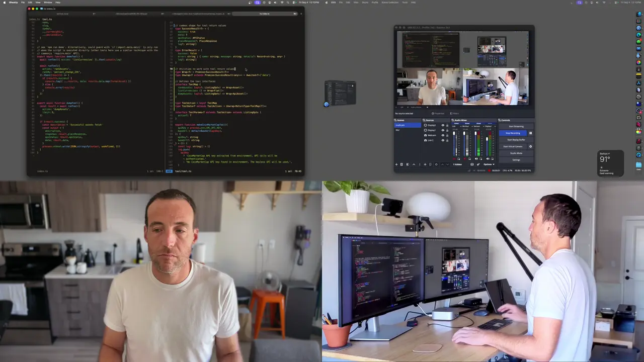Switch to the tool.ts editor buffer tab

coord(47,19)
